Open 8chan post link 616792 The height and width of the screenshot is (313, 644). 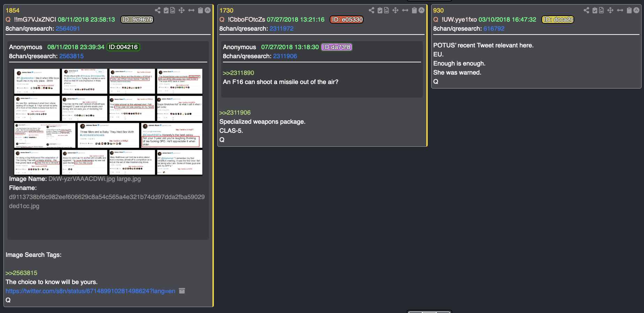point(494,29)
